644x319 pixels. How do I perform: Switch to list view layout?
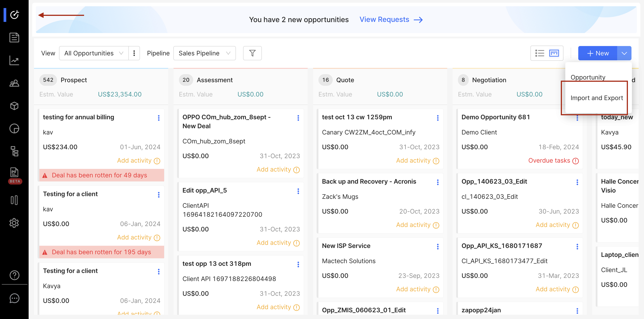pyautogui.click(x=540, y=53)
